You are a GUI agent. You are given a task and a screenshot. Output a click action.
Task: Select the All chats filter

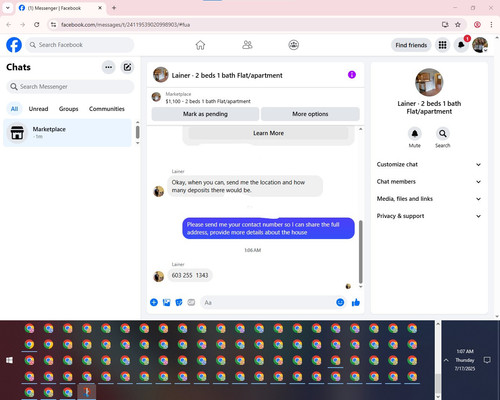(x=14, y=109)
